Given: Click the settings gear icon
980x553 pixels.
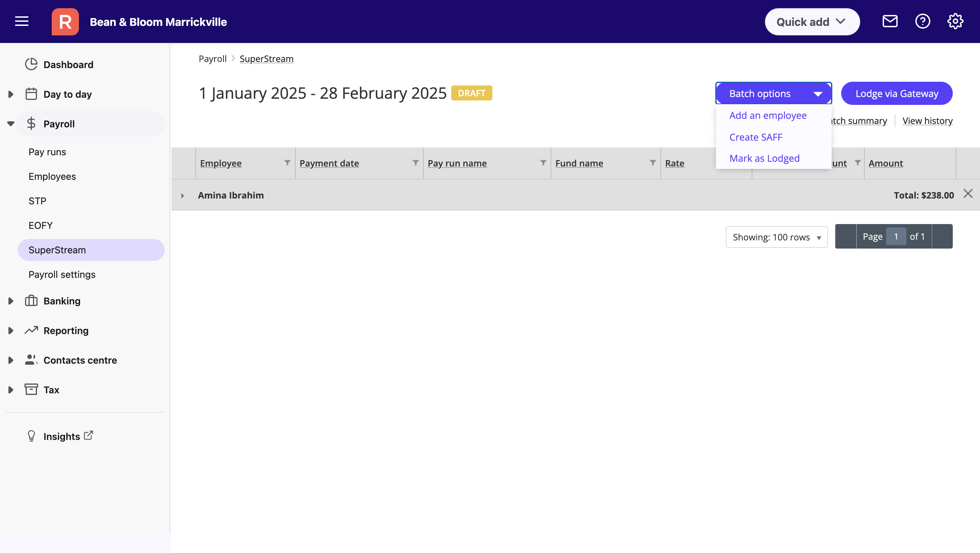Looking at the screenshot, I should coord(957,21).
